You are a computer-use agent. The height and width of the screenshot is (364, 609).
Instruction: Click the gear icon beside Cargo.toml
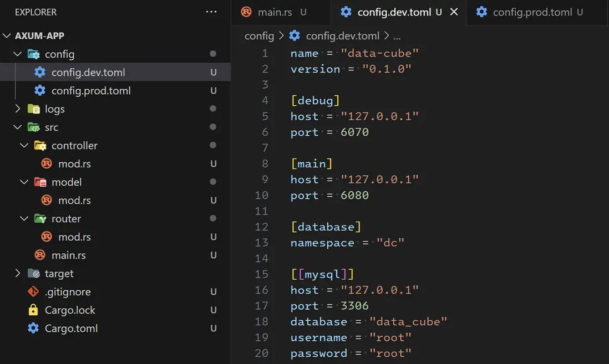click(33, 329)
